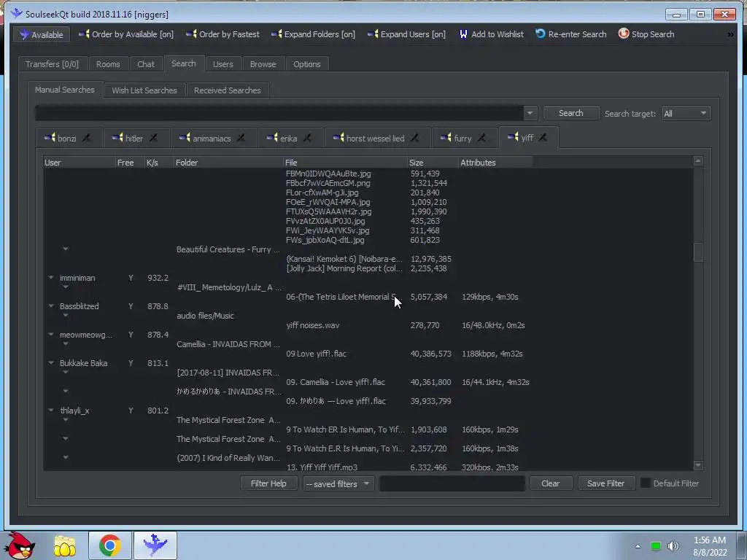Click the results scrollbar up arrow
747x560 pixels.
click(x=698, y=161)
